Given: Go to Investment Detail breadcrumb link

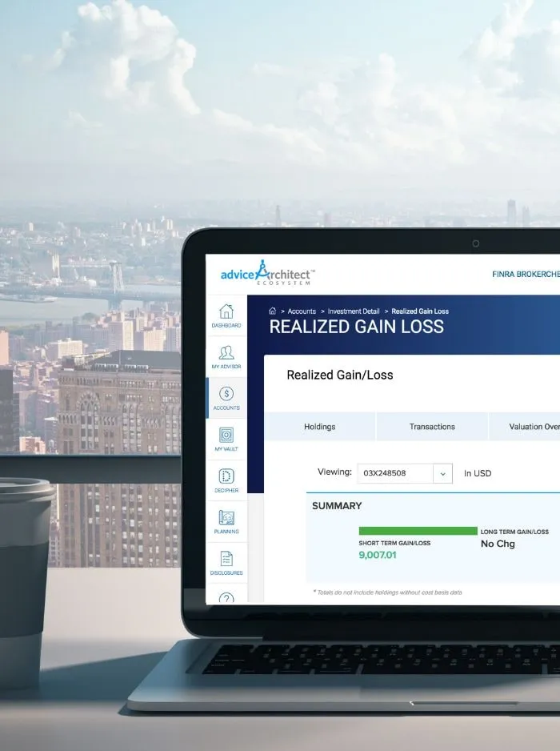Looking at the screenshot, I should coord(354,311).
